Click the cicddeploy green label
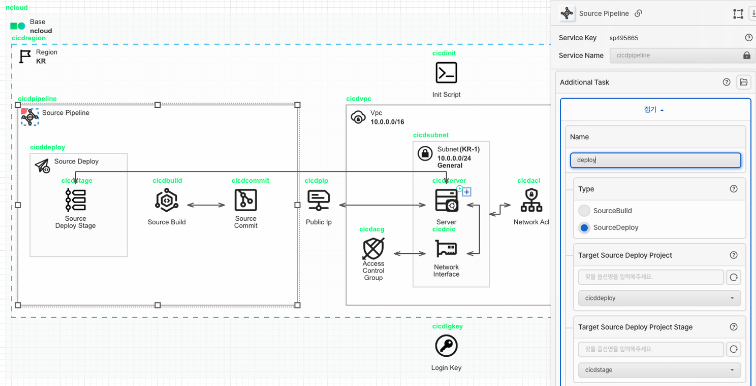 [x=47, y=147]
